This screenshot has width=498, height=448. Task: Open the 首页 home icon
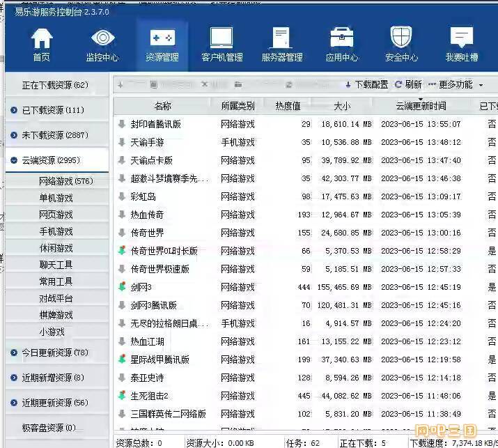coord(42,38)
